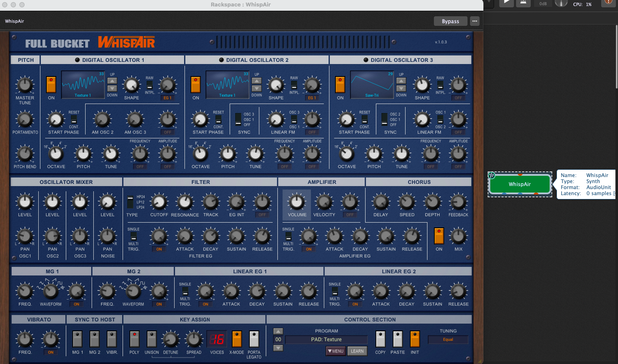Click the amplifier VOLUME knob
The image size is (618, 364).
[297, 202]
